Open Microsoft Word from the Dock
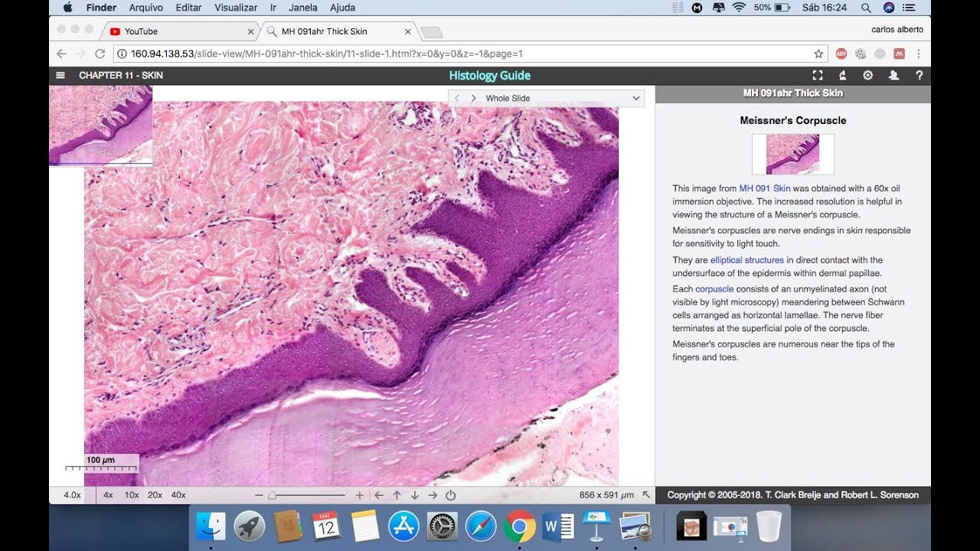Viewport: 980px width, 551px height. coord(558,527)
